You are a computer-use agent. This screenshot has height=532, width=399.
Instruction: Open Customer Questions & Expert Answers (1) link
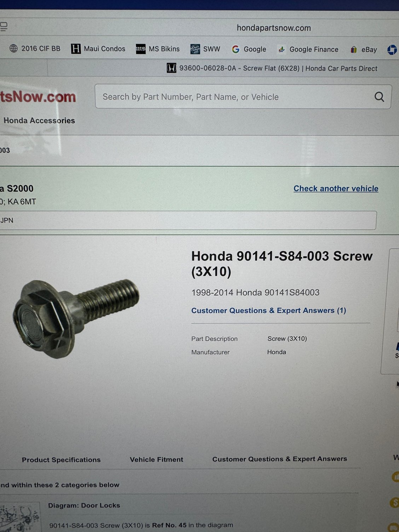click(x=269, y=311)
